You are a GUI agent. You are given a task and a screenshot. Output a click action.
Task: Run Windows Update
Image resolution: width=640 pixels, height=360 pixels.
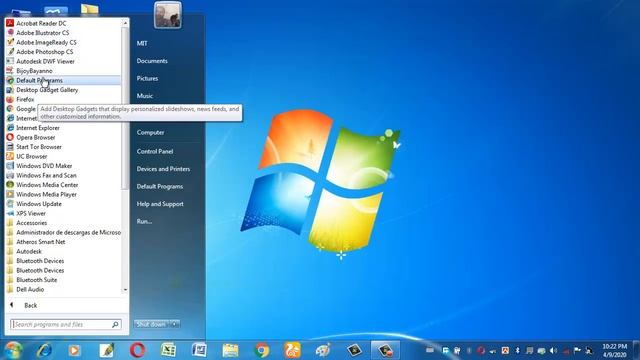pyautogui.click(x=63, y=204)
